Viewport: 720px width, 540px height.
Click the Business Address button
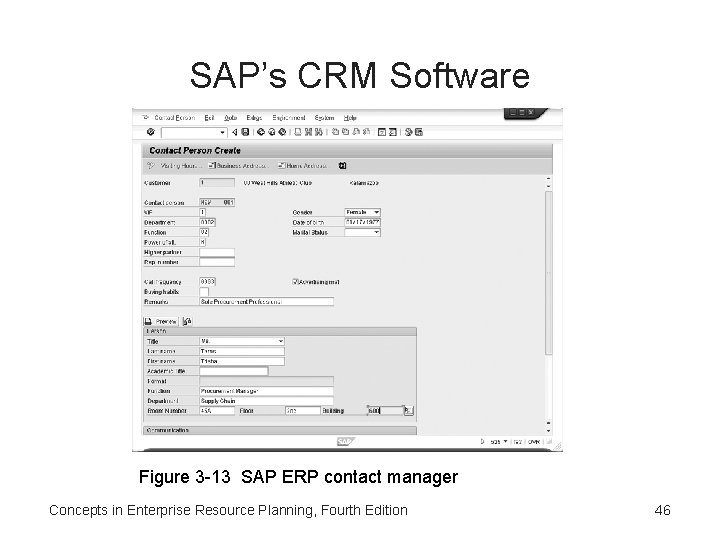click(x=238, y=166)
